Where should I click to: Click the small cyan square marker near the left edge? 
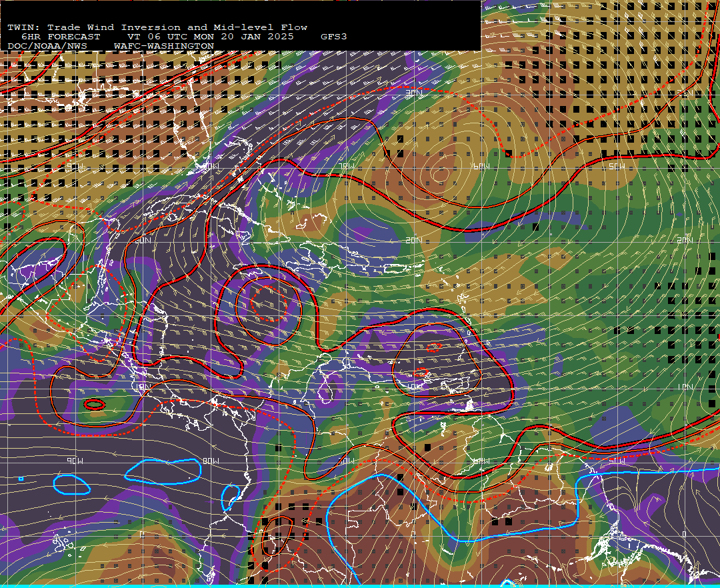21,479
